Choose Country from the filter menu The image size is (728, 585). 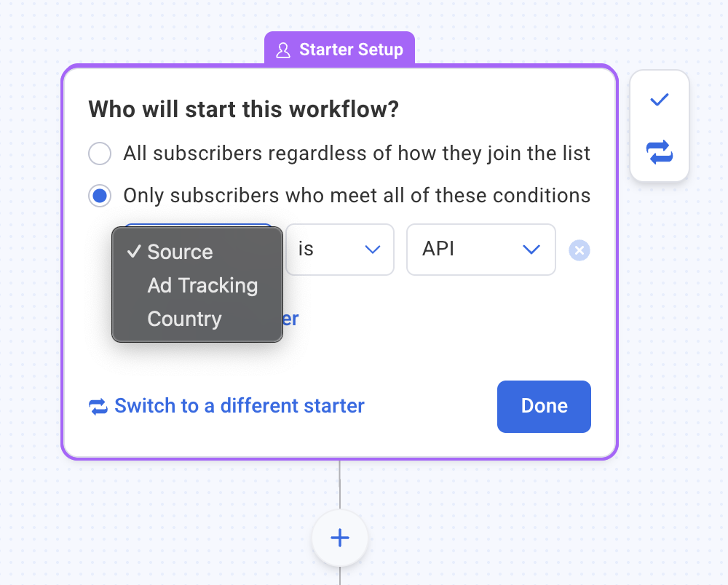(184, 319)
